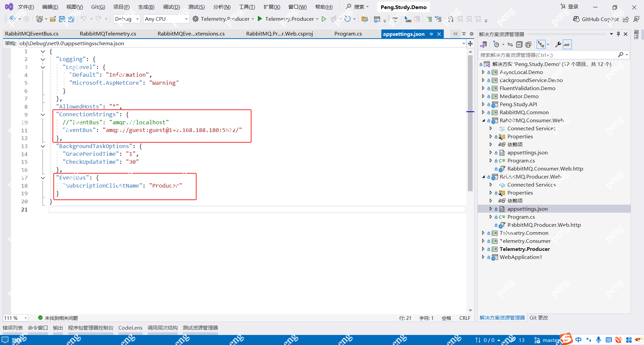Viewport: 644px width, 345px height.
Task: Select RabbitMQ.Producer.Web.http file in tree
Action: 544,225
